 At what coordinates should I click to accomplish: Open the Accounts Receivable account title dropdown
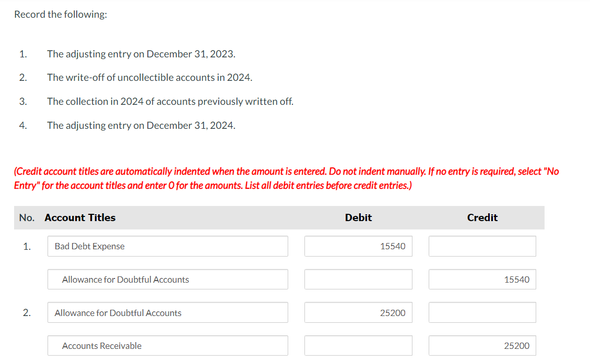click(x=167, y=345)
